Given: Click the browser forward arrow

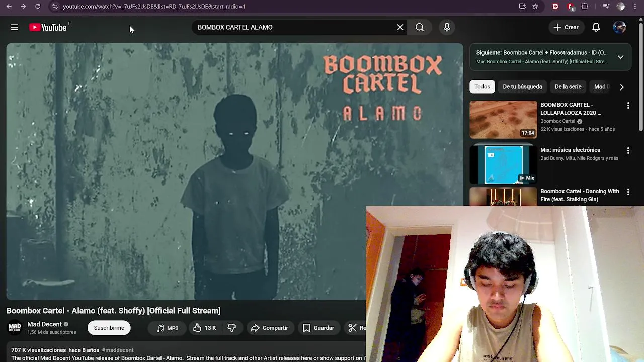Looking at the screenshot, I should 23,6.
